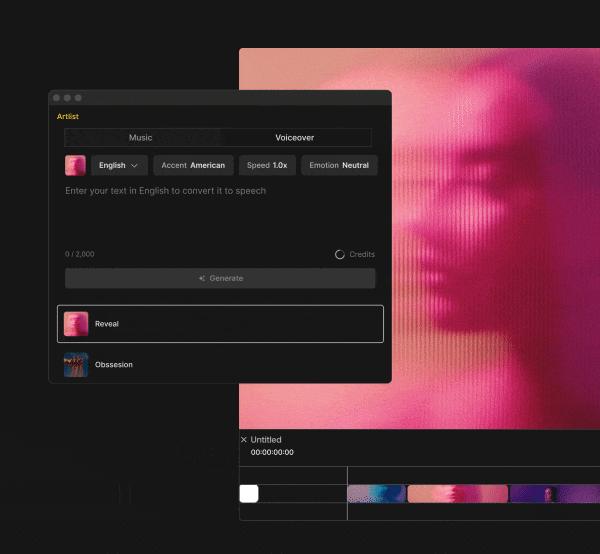Image resolution: width=600 pixels, height=554 pixels.
Task: Open the Emotion Neutral selector
Action: pyautogui.click(x=339, y=165)
